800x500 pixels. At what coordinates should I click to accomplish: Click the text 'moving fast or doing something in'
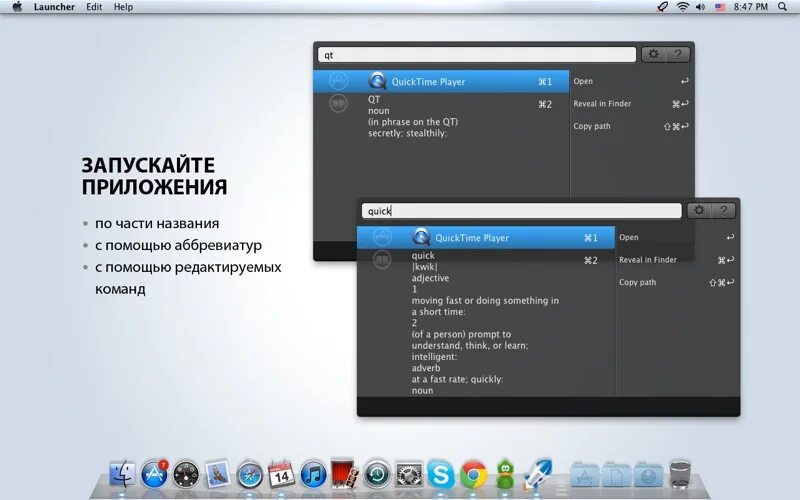(x=485, y=301)
